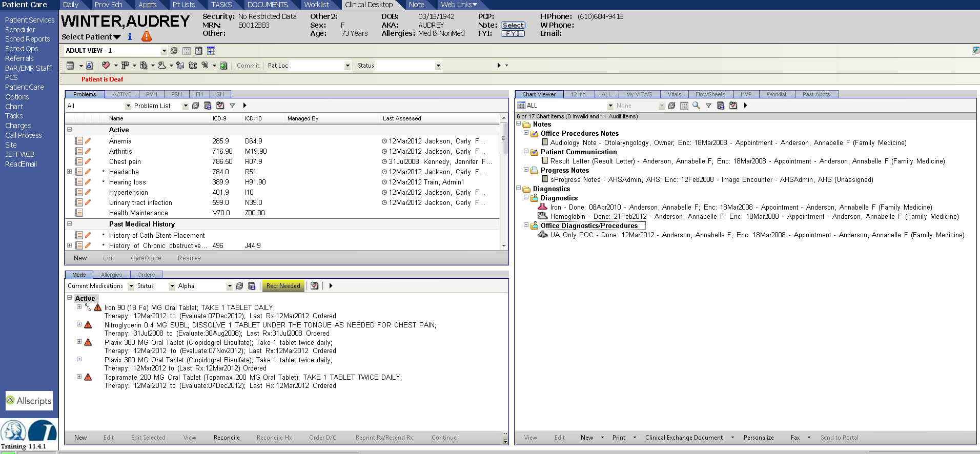Click the note icon in Hypertension row
Viewport: 980px width, 454px height.
coord(79,192)
